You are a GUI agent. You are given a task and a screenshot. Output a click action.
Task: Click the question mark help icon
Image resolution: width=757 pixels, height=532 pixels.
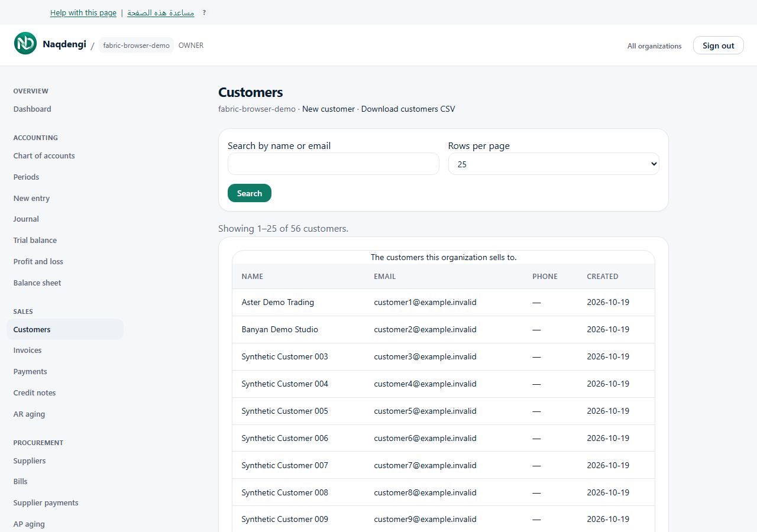tap(204, 12)
